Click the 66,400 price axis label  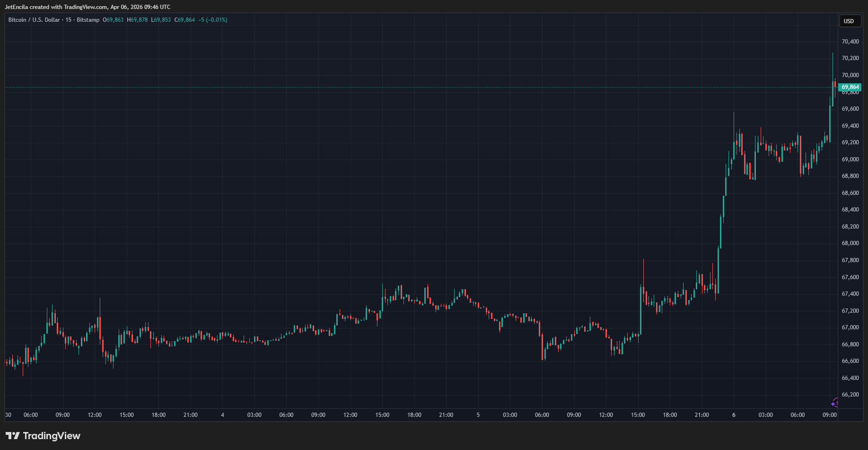tap(850, 378)
